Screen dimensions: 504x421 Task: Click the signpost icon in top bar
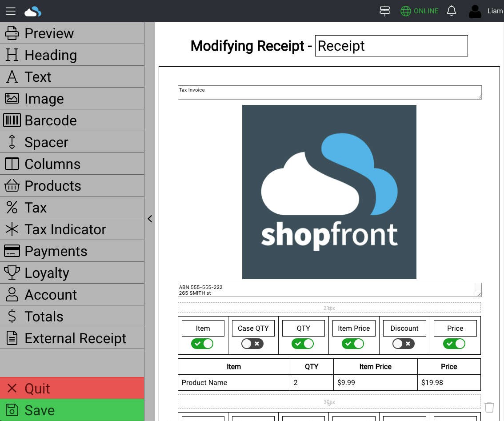pos(385,11)
